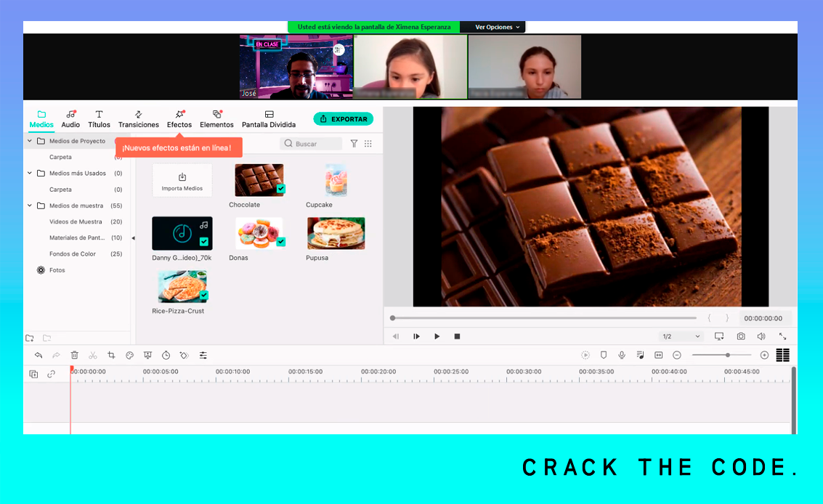Select the Rice-Pizza-Crust media thumbnail

[182, 287]
